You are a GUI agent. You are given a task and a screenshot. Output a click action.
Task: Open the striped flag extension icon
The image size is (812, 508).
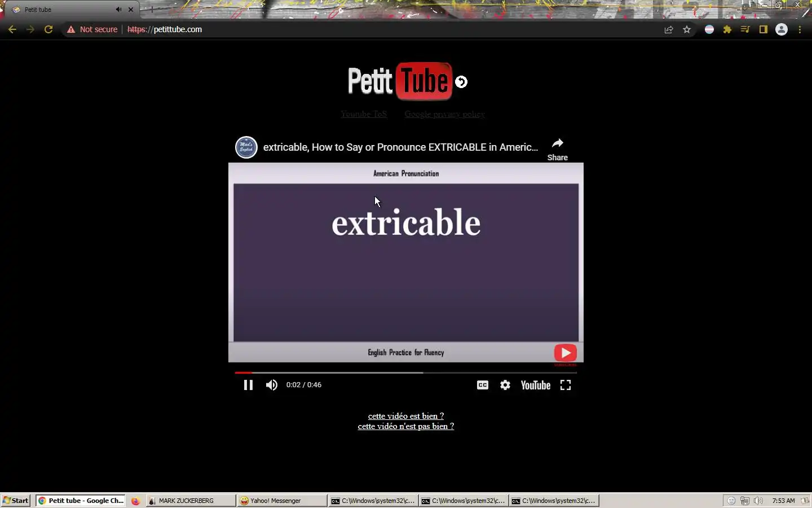click(709, 29)
